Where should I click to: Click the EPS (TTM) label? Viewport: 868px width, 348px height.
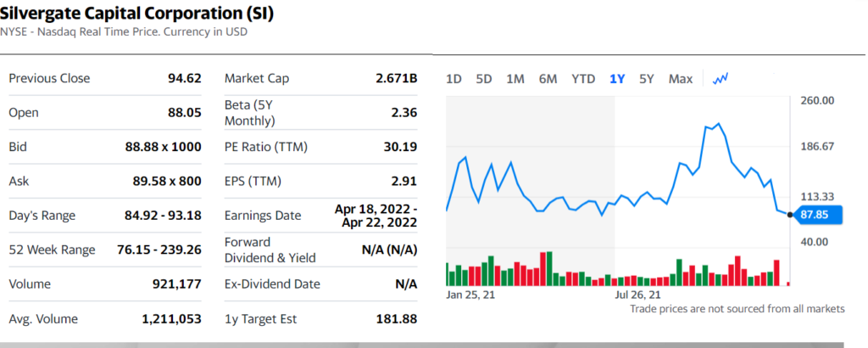point(253,181)
